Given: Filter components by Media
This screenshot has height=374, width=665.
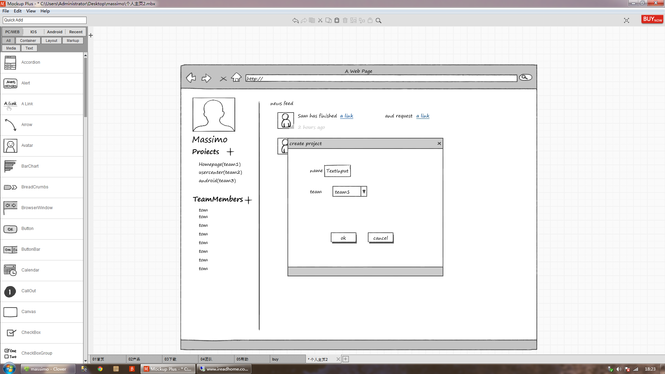Looking at the screenshot, I should [11, 48].
